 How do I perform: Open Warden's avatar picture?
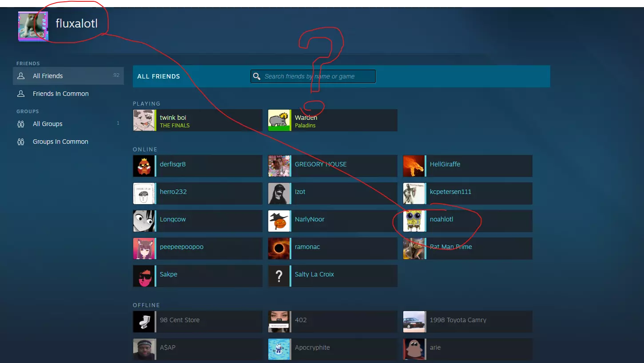point(279,120)
